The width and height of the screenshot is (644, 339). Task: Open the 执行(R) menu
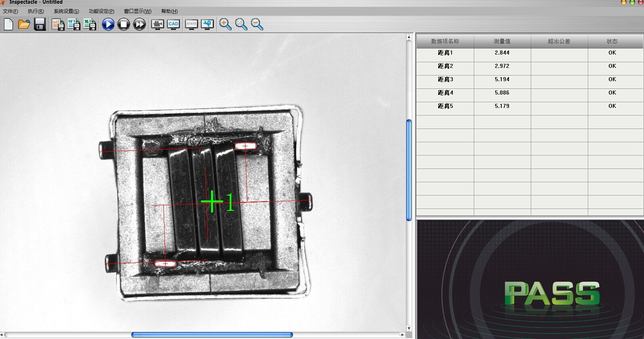pos(36,11)
